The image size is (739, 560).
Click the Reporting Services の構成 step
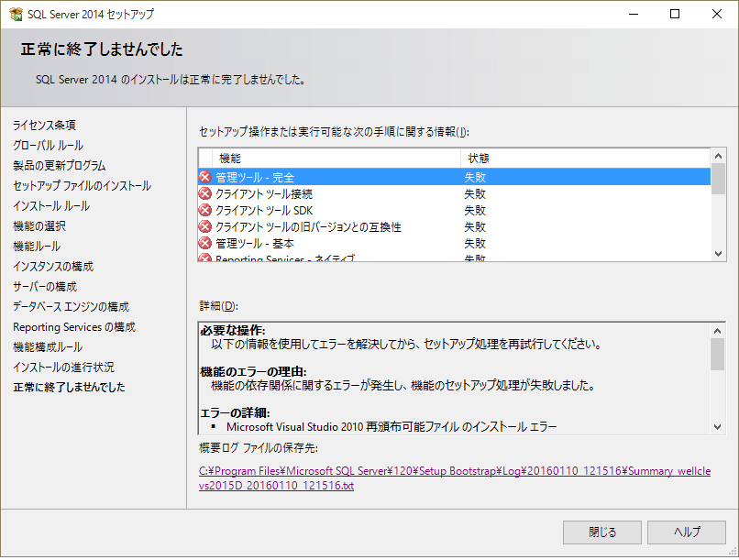[74, 327]
